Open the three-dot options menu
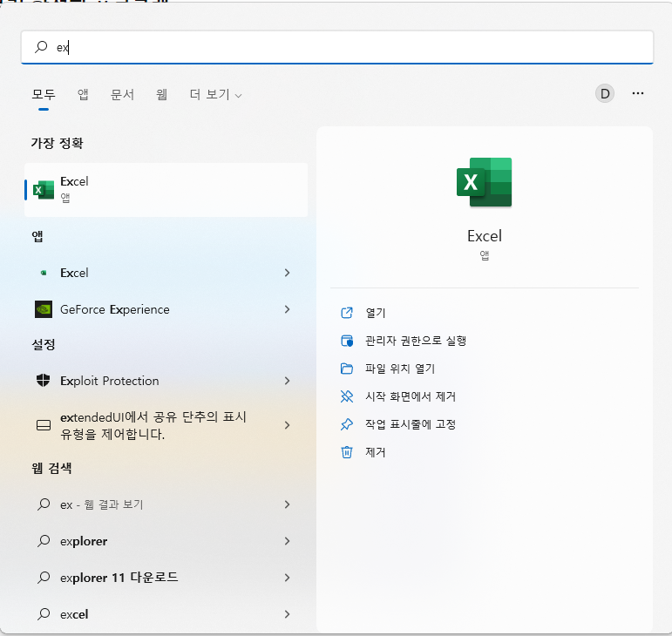 click(638, 93)
